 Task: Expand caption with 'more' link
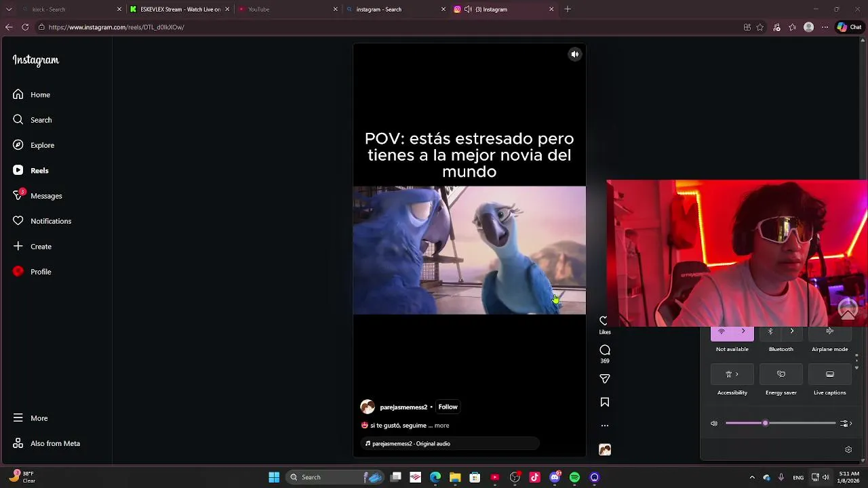coord(441,426)
